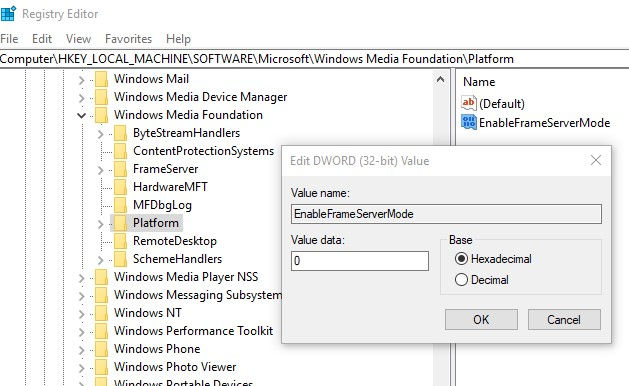
Task: Open the Favorites menu
Action: (x=128, y=39)
